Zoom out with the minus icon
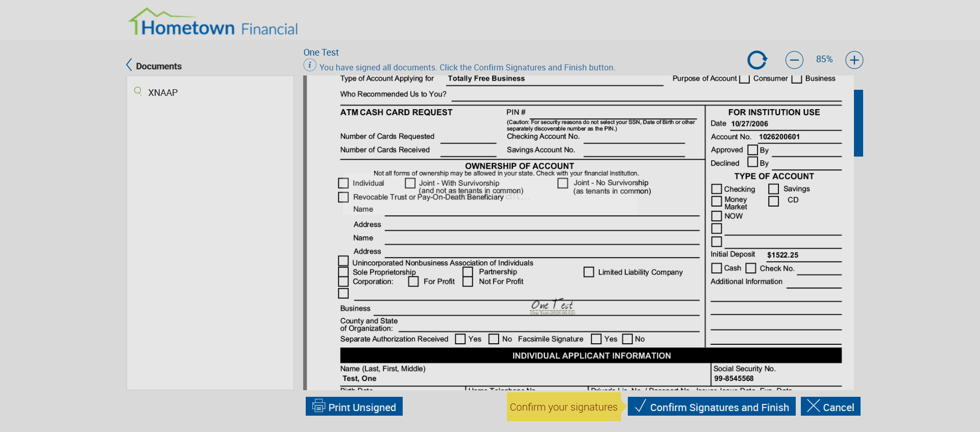Viewport: 980px width, 432px height. (794, 60)
